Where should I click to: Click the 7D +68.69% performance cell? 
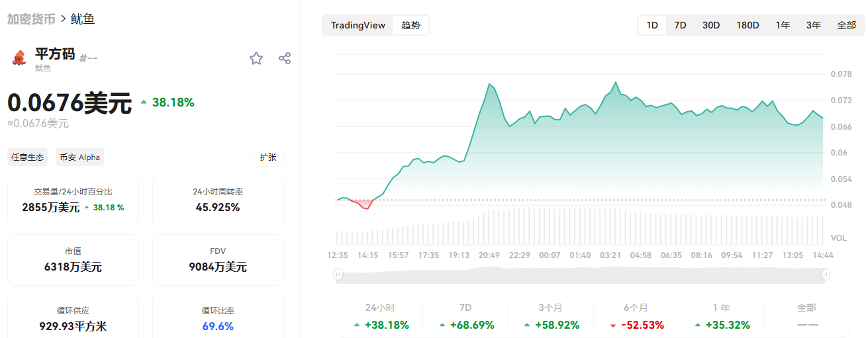[x=465, y=317]
